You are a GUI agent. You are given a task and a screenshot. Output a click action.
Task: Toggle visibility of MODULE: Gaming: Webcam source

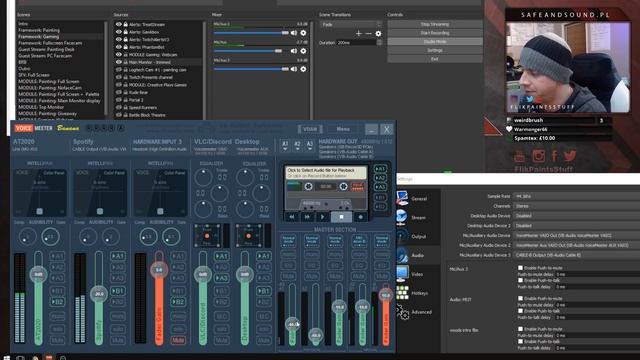(x=119, y=55)
